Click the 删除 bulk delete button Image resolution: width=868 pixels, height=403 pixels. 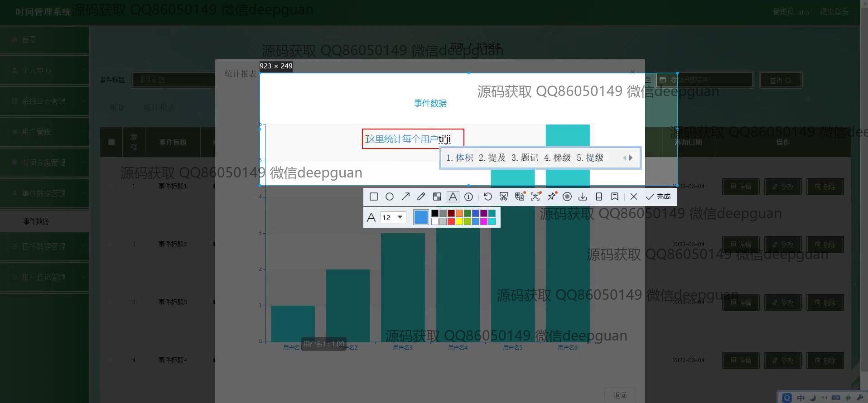click(117, 108)
